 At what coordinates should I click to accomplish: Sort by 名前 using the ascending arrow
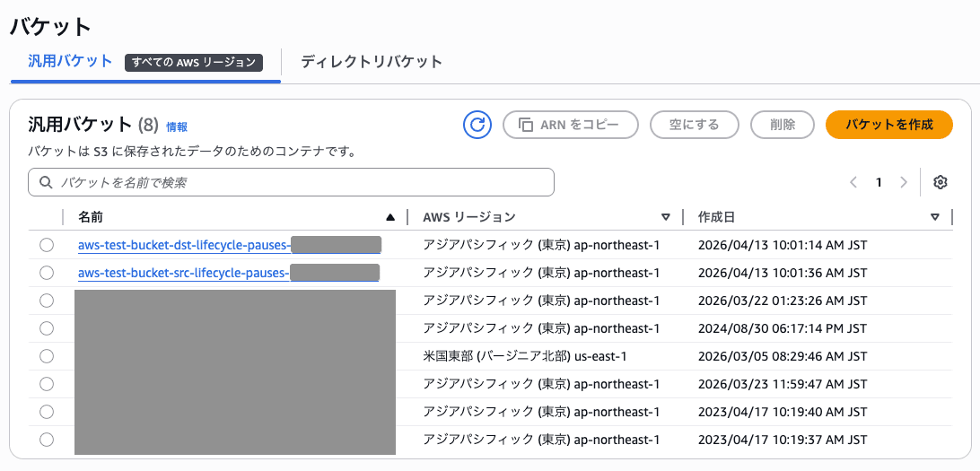pyautogui.click(x=390, y=217)
